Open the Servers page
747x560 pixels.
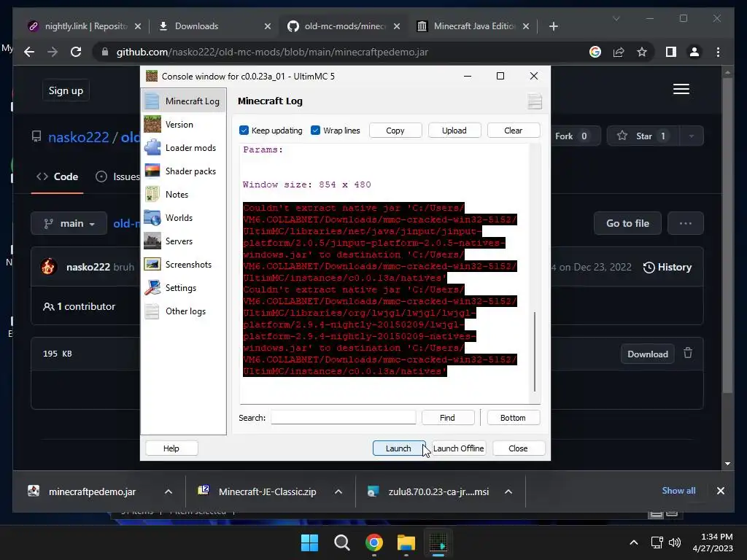click(183, 241)
